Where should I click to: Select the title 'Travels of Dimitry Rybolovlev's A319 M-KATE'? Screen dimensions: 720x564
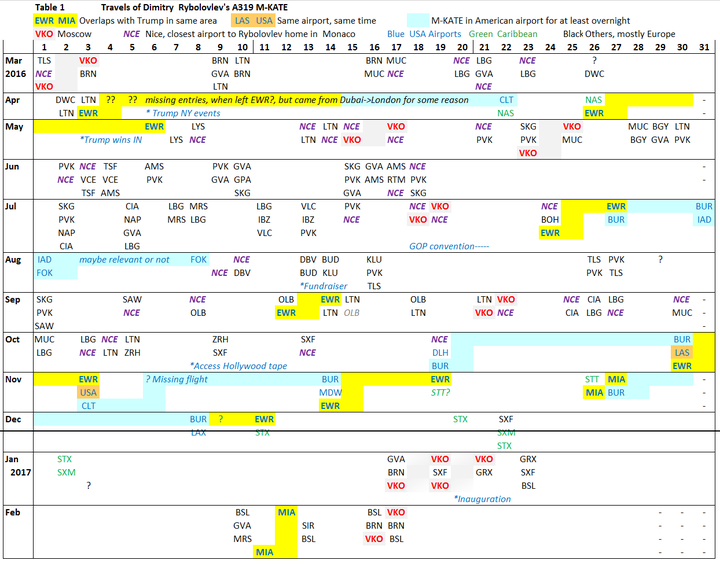194,7
